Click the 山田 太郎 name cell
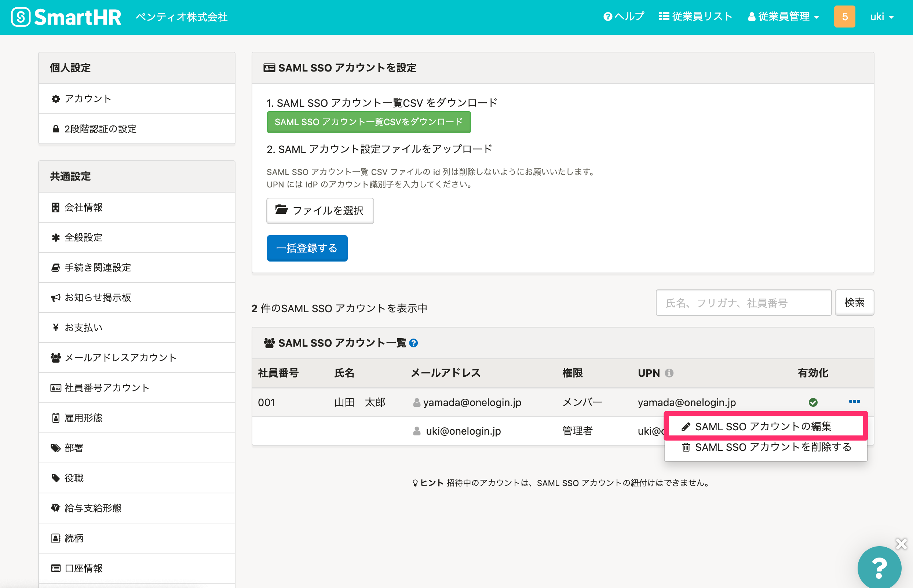 coord(359,402)
